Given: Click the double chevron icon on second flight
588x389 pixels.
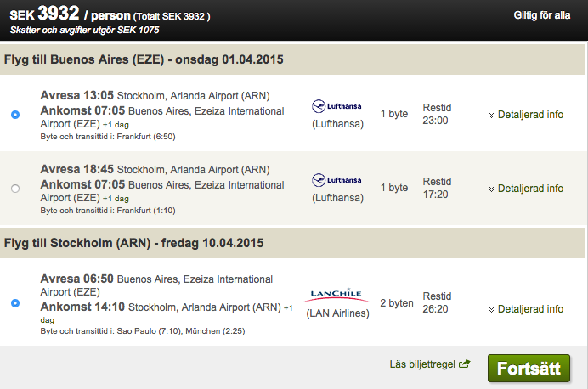Looking at the screenshot, I should click(x=491, y=189).
